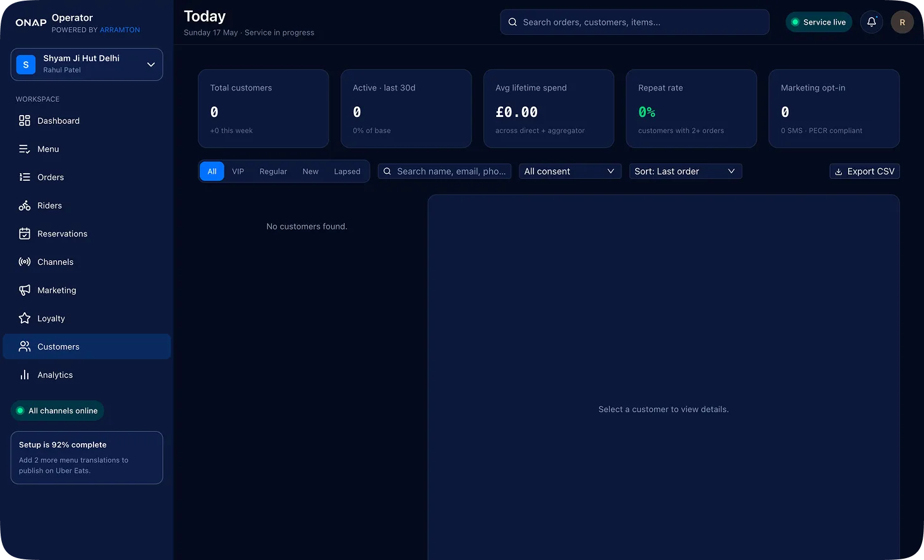Show the New customers tab
The image size is (924, 560).
click(x=310, y=171)
